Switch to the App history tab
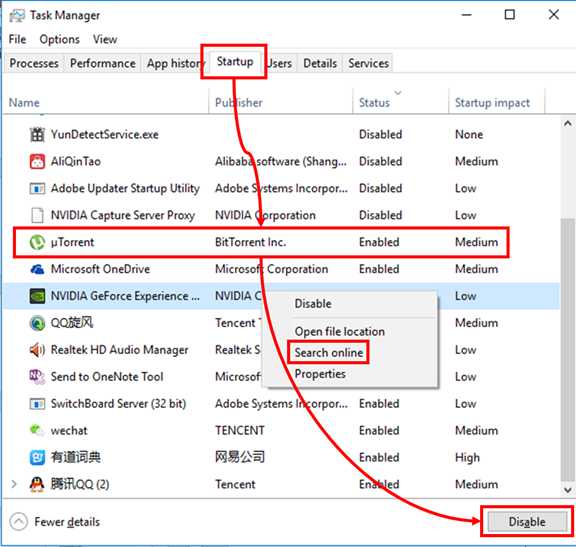 tap(173, 63)
